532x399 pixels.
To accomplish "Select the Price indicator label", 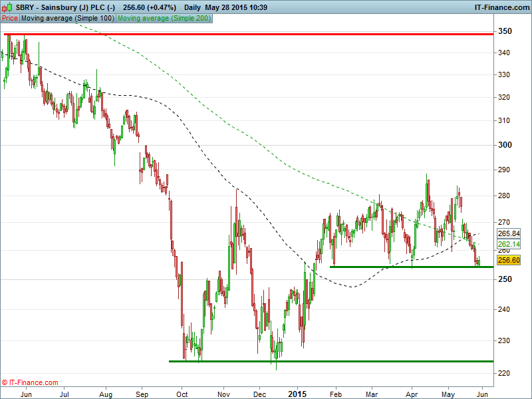I will pos(10,19).
